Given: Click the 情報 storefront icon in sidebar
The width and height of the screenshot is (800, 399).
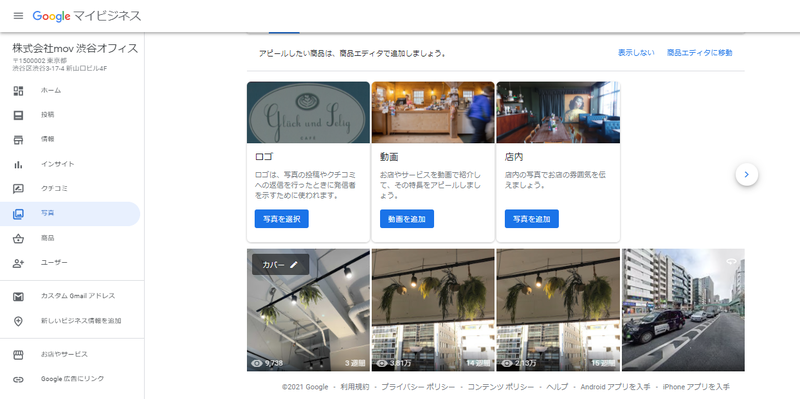Looking at the screenshot, I should coord(18,140).
